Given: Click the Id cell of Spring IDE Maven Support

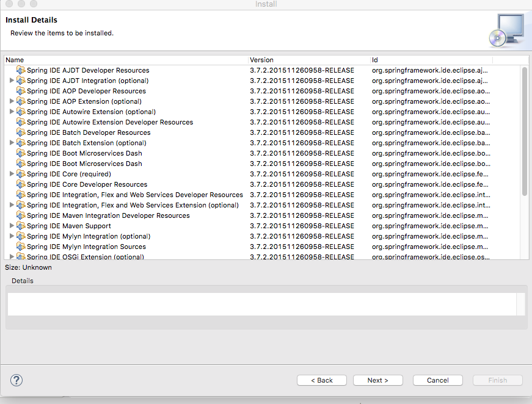Looking at the screenshot, I should point(430,226).
